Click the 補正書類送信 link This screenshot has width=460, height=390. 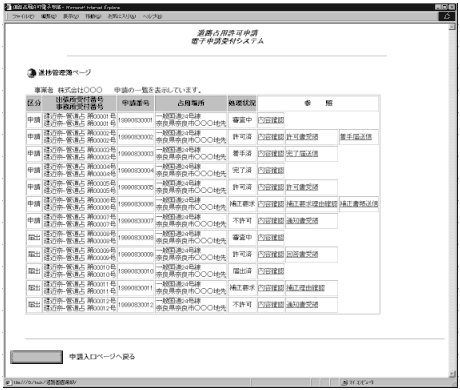pos(359,204)
